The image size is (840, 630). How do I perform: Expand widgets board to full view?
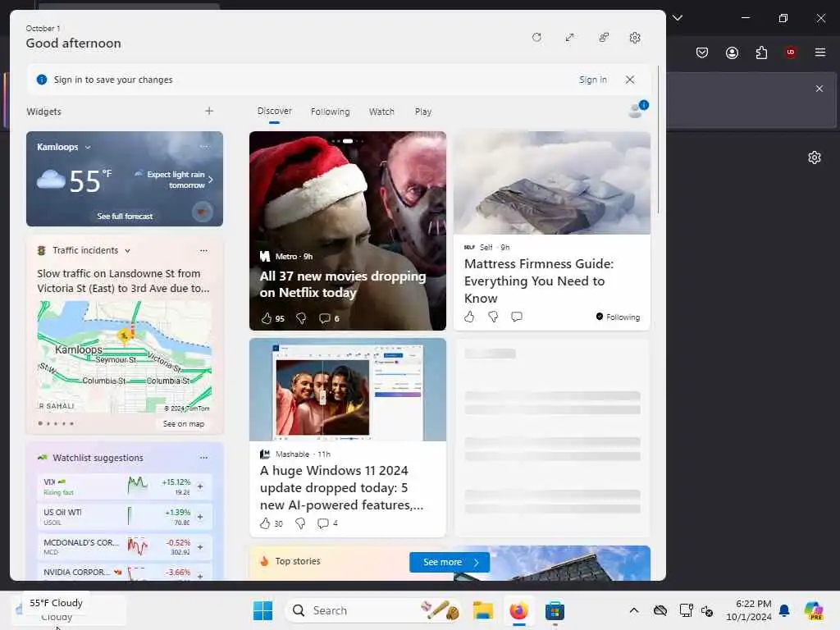[x=569, y=38]
